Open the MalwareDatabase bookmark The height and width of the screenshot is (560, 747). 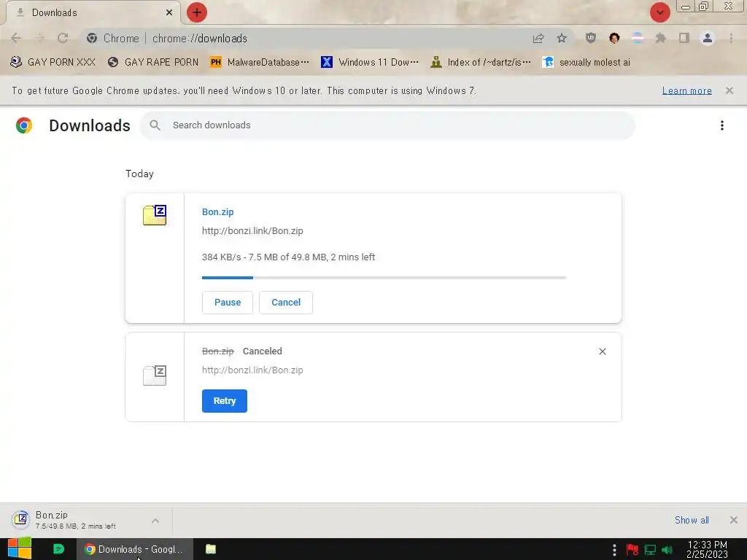pyautogui.click(x=260, y=62)
